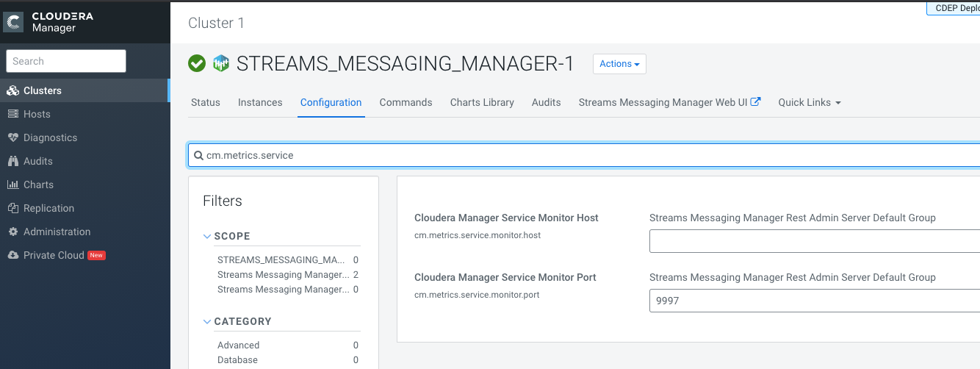Click the Charts bar-graph icon
The height and width of the screenshot is (369, 980).
point(12,184)
